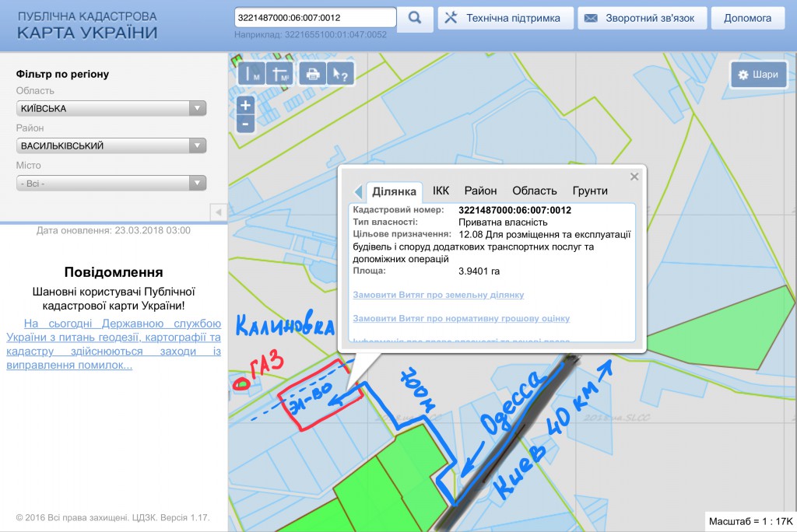Image resolution: width=797 pixels, height=532 pixels.
Task: Close the parcel info popup
Action: pyautogui.click(x=634, y=177)
